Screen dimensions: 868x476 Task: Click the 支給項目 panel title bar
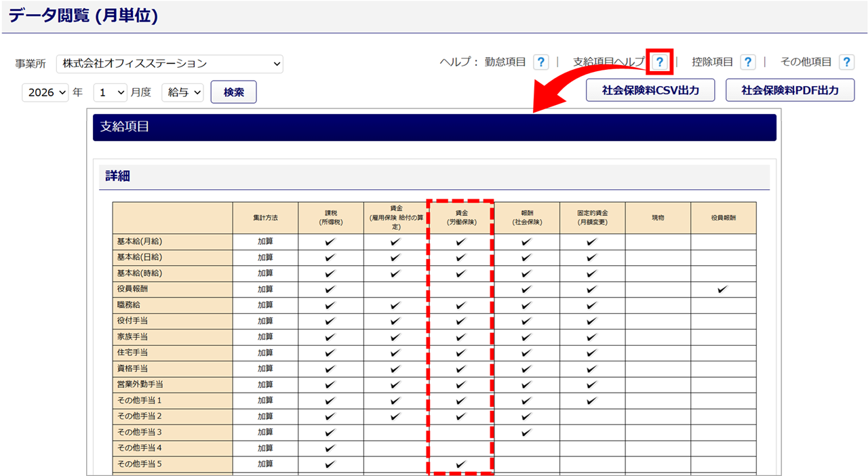pos(434,127)
